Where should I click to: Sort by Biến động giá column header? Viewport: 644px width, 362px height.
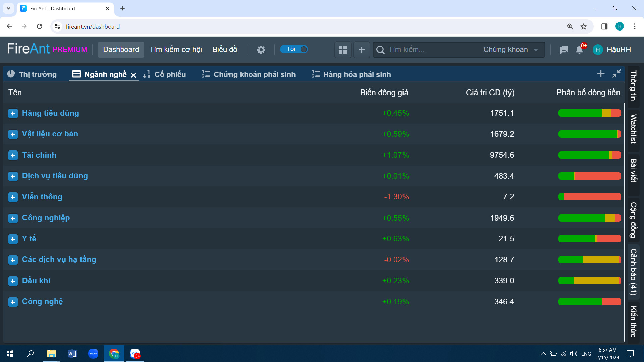click(384, 93)
